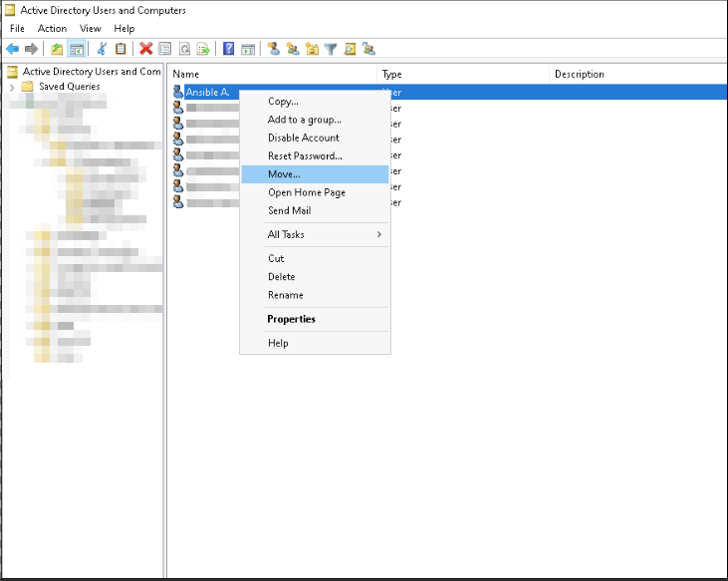Click the filter funnel toolbar icon

[331, 49]
